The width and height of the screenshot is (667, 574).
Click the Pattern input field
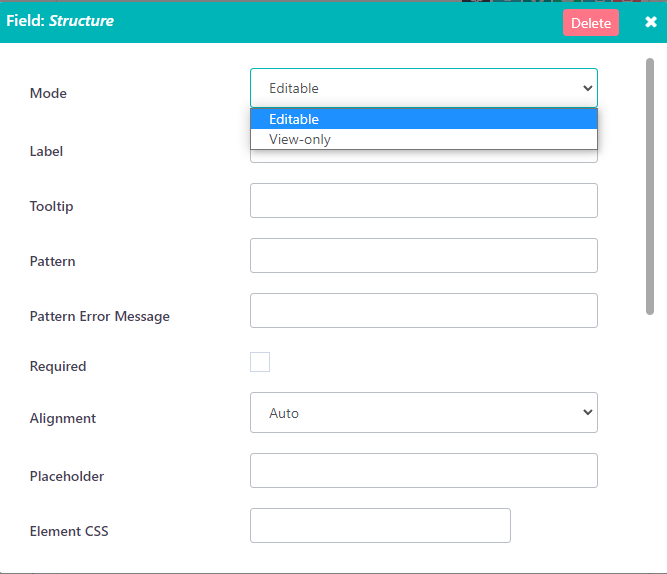(x=424, y=255)
